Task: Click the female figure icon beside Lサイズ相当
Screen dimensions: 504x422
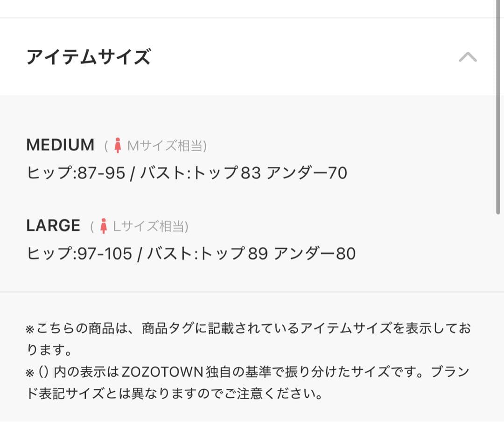Action: tap(104, 227)
